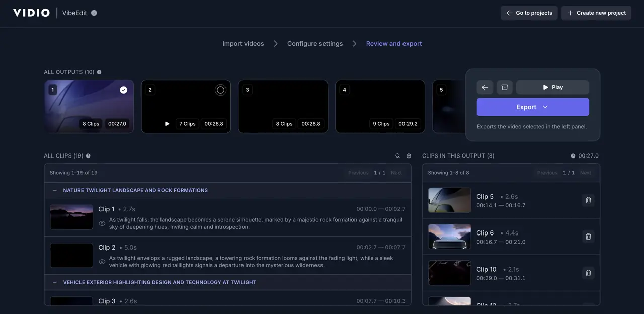Click the Go to projects button

(529, 13)
